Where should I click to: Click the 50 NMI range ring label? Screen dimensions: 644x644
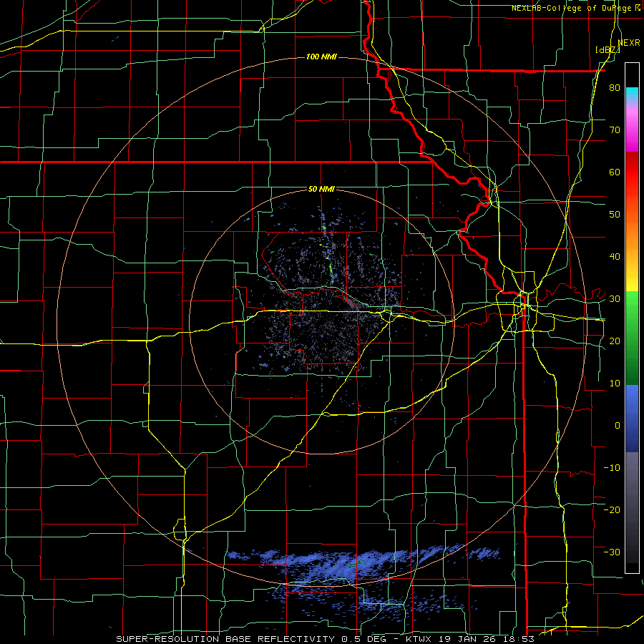coord(321,190)
